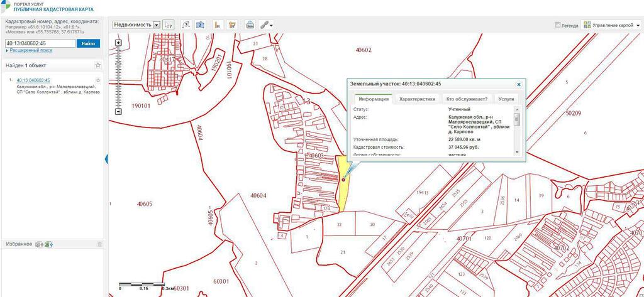Click the popup scrollbar down arrow
Viewport: 644px width, 297px height.
(517, 152)
